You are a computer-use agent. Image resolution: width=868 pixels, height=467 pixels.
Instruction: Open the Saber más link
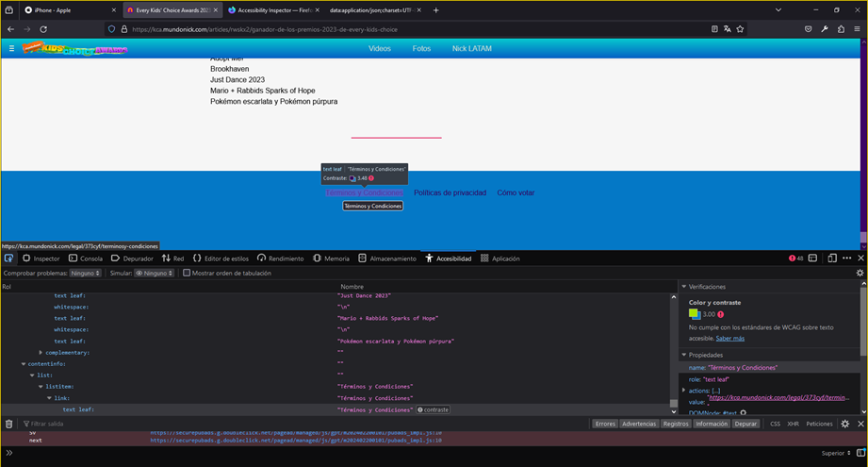point(729,338)
